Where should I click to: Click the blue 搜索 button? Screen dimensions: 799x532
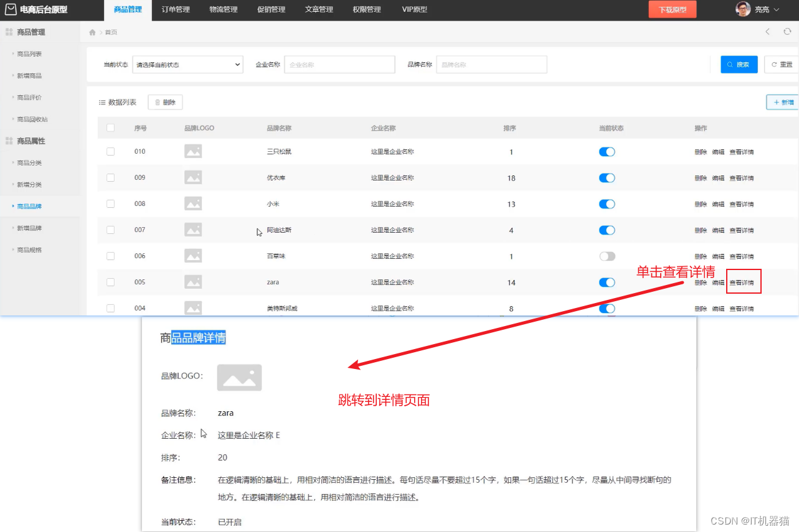coord(739,64)
